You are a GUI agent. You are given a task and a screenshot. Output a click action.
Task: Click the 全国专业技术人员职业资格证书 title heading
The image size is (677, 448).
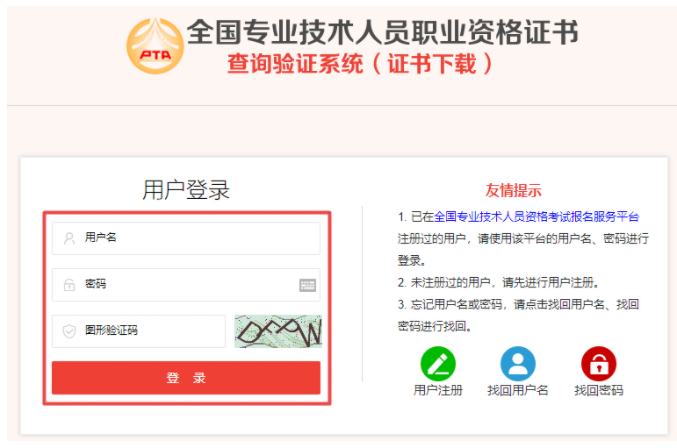[383, 32]
